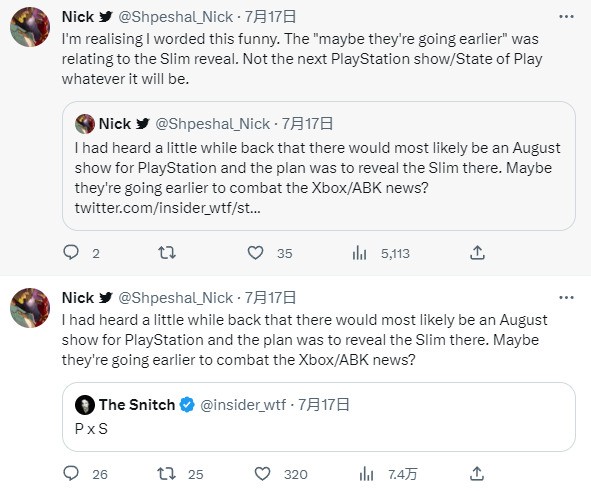Retweet the first tweet about Slim reveal
The image size is (591, 491).
[x=167, y=252]
